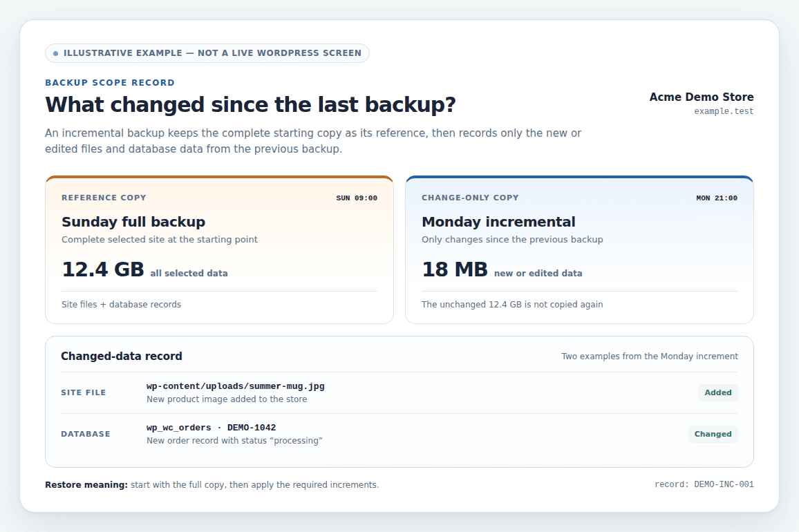799x532 pixels.
Task: Click the 'SUN 09:00' timestamp
Action: coord(357,198)
